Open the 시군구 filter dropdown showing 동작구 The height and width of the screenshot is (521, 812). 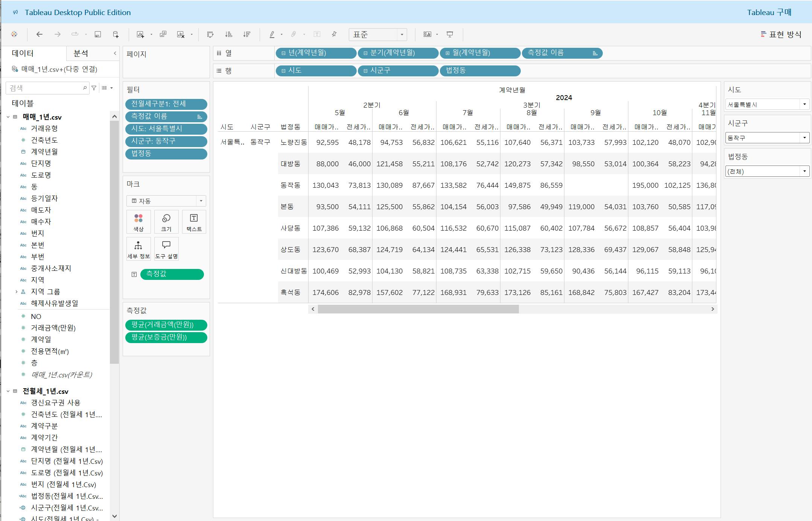804,138
